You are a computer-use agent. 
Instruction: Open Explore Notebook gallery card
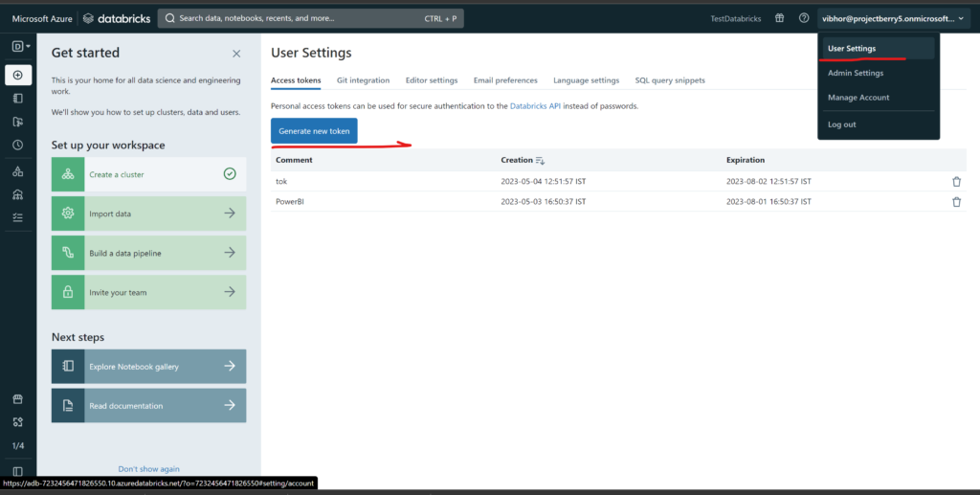coord(148,367)
